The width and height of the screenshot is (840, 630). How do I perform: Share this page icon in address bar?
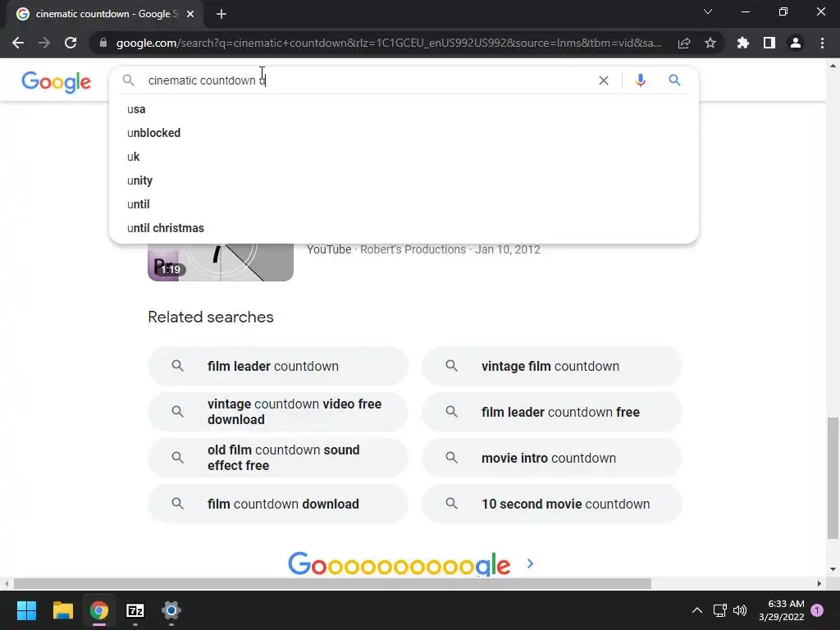coord(683,43)
